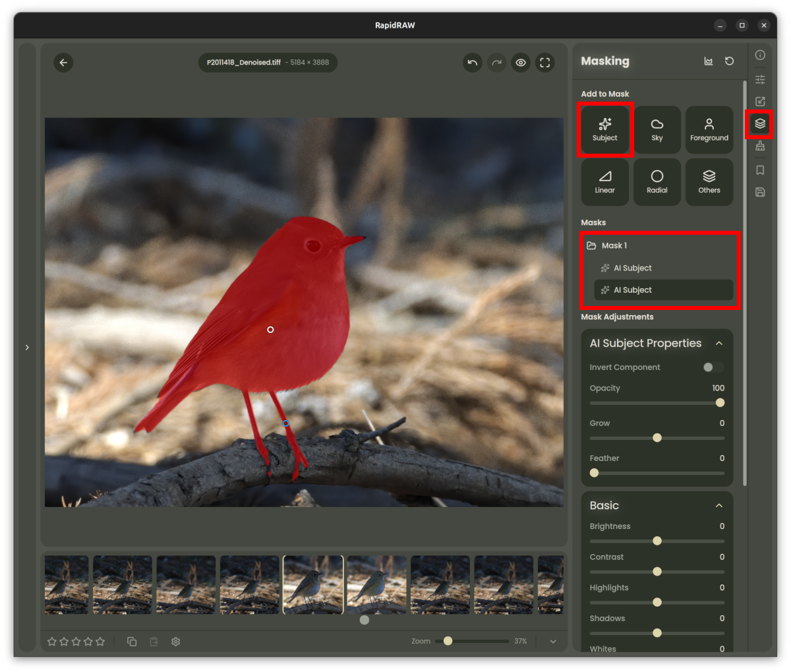This screenshot has width=791, height=672.
Task: Toggle the eye icon to show original
Action: [521, 63]
